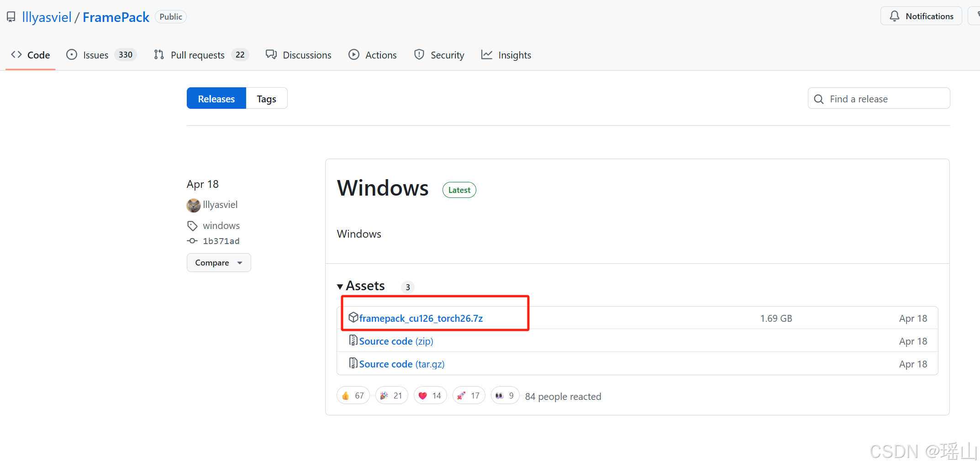Click the zip file icon for Source code (zip)
The width and height of the screenshot is (980, 468).
coord(353,340)
